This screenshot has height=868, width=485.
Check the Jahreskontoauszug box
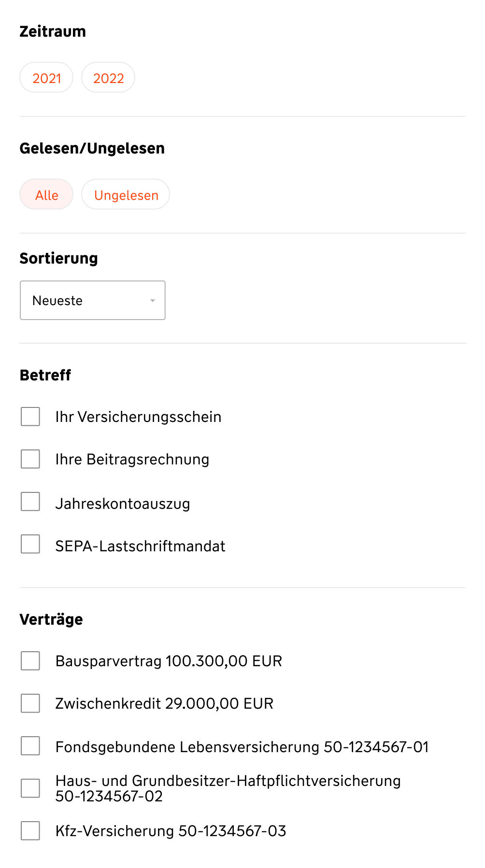coord(30,502)
